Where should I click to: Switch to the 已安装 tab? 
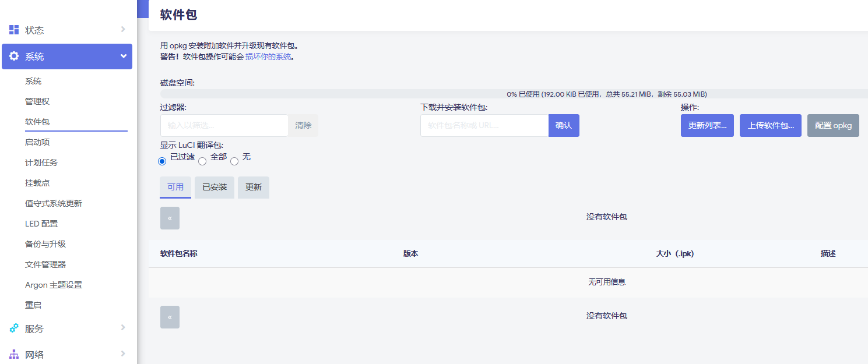point(215,188)
